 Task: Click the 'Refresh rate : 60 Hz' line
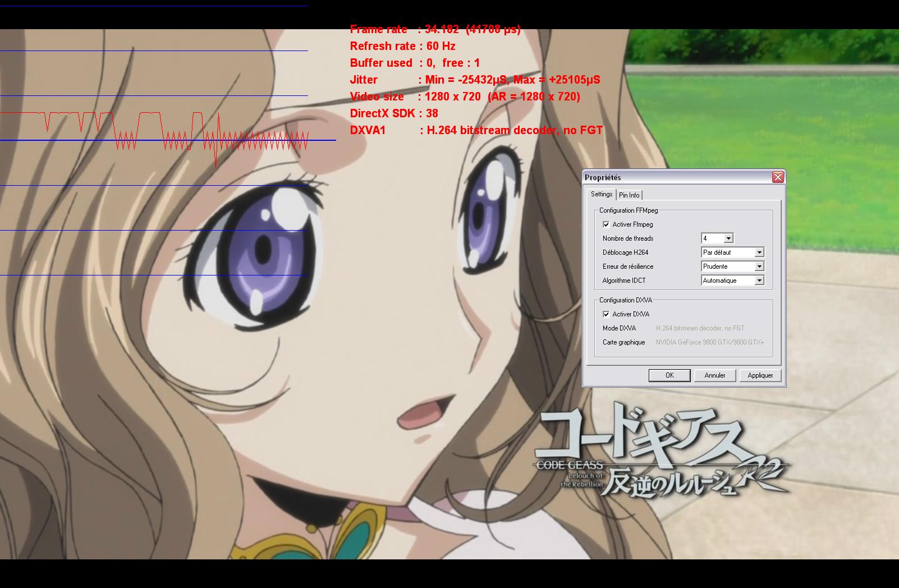402,46
